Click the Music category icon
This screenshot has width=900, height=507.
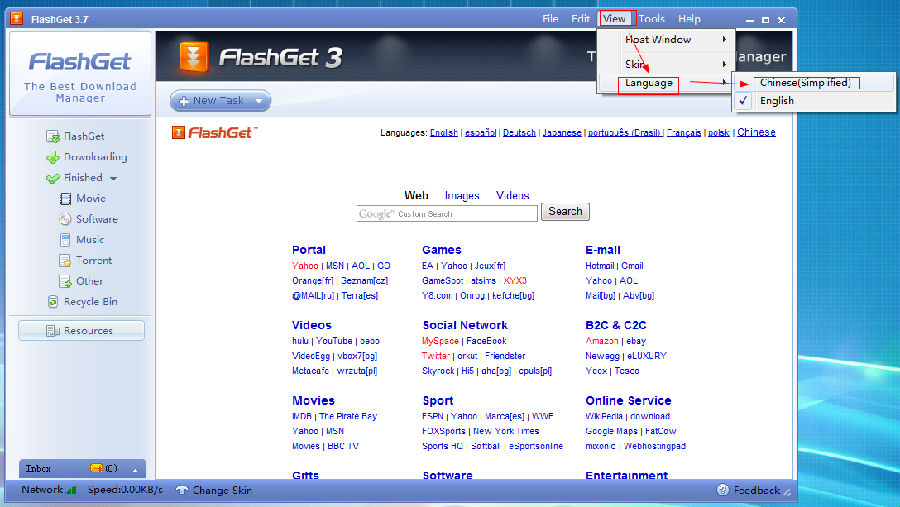click(x=66, y=240)
